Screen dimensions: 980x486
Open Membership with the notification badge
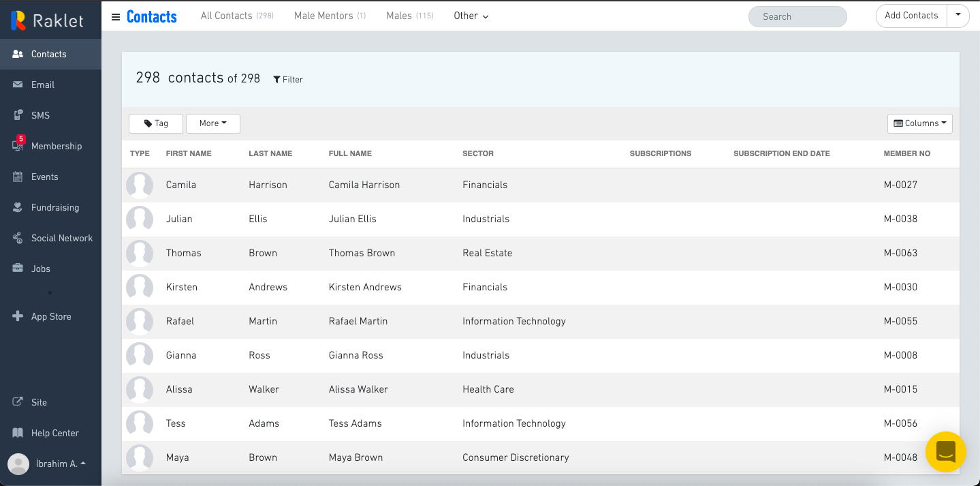coord(56,146)
